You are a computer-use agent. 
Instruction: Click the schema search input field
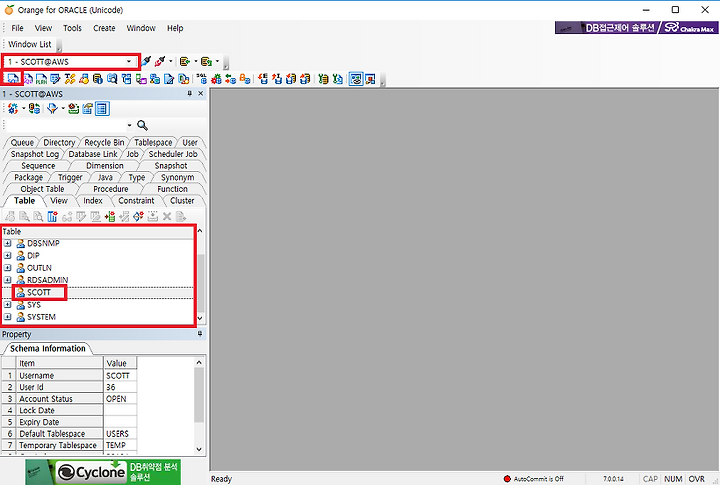coord(66,125)
